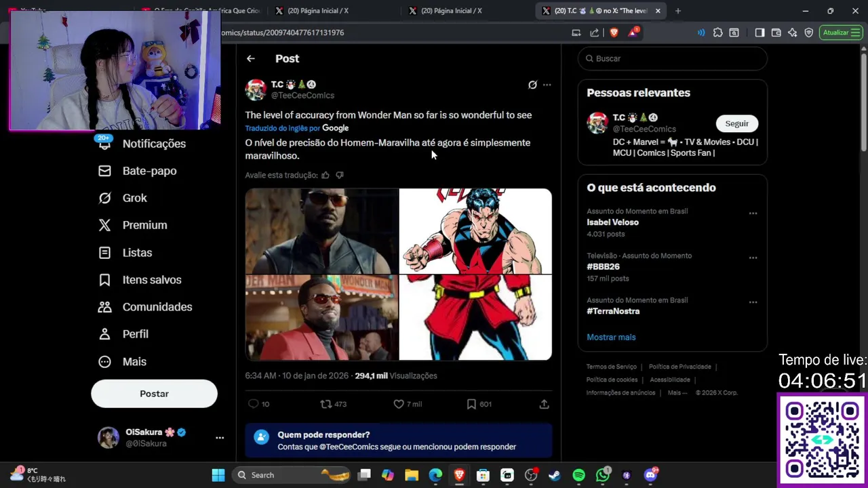Image resolution: width=868 pixels, height=488 pixels.
Task: Click the Buscar search field
Action: click(673, 58)
